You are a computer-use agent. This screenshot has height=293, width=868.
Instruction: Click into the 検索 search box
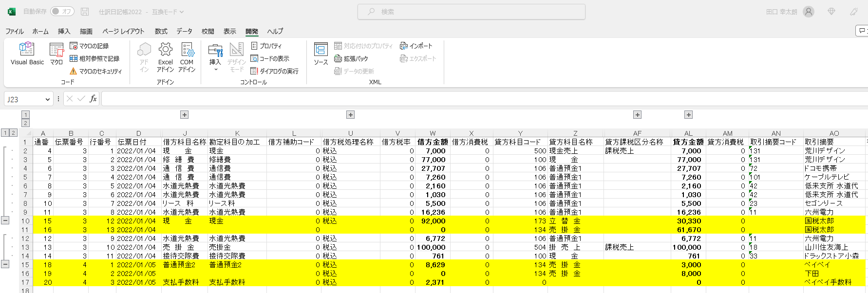[x=471, y=12]
